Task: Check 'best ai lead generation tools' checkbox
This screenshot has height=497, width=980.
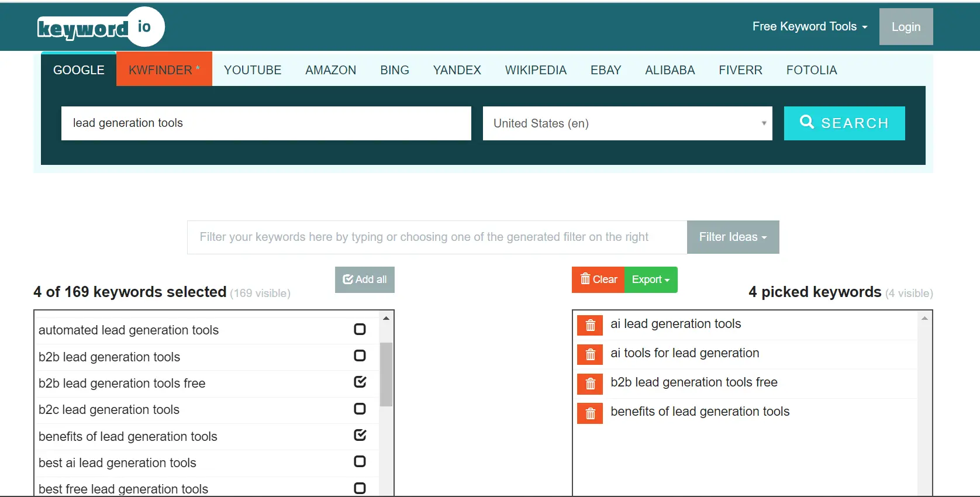Action: click(360, 461)
